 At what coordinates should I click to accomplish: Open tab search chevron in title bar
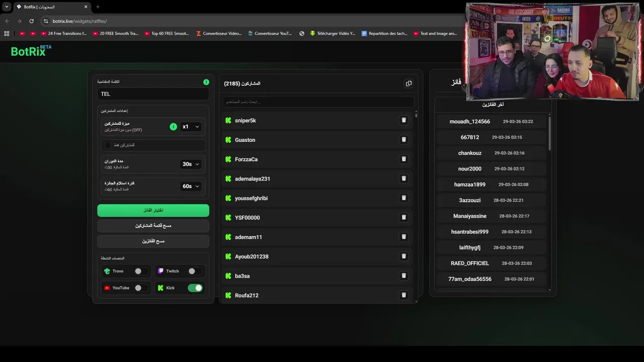pos(7,7)
